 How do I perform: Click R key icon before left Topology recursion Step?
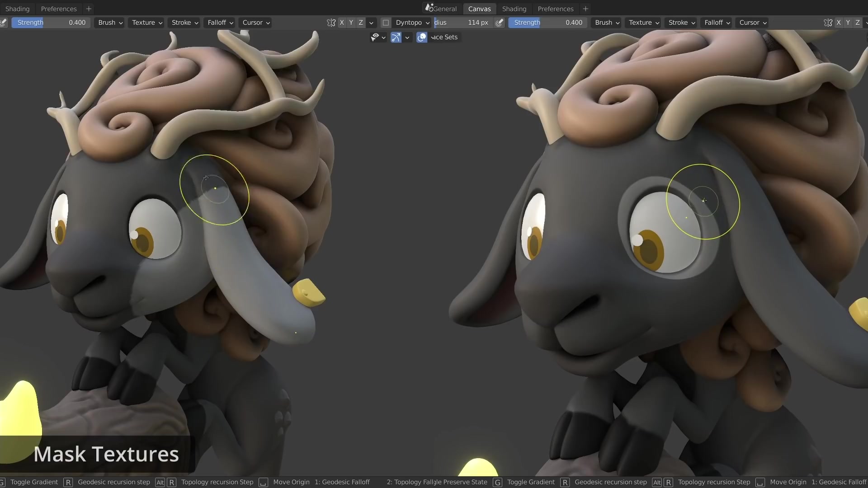[x=172, y=483]
